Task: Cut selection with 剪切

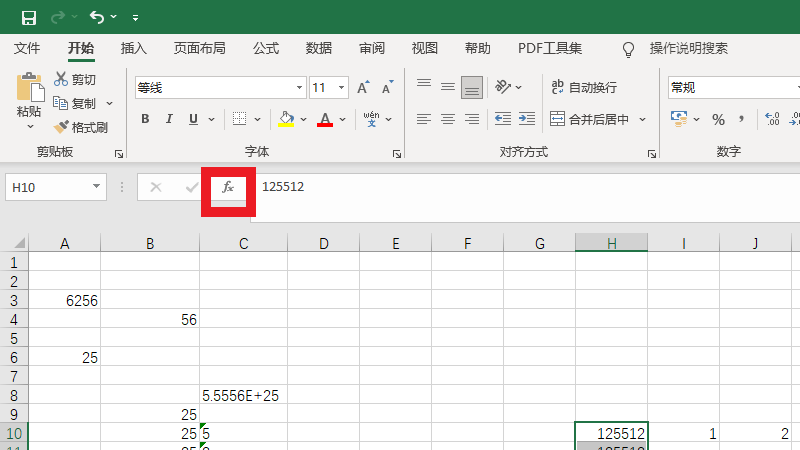Action: (x=76, y=80)
